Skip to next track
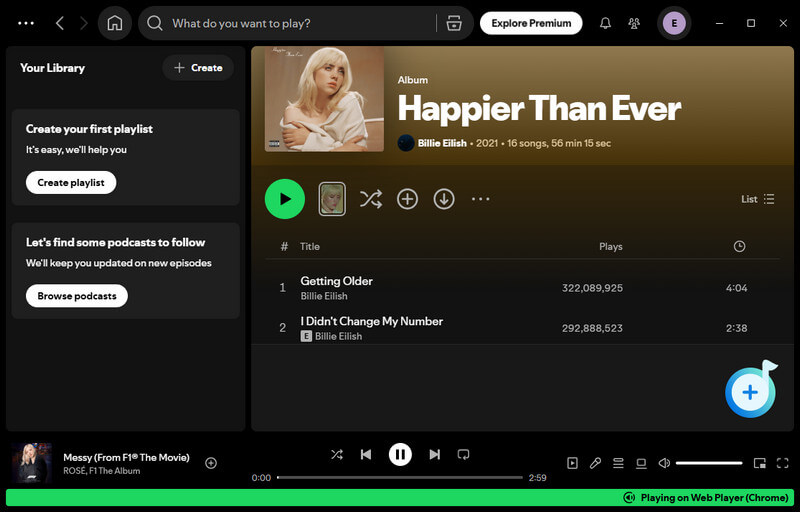Viewport: 800px width, 512px height. [434, 454]
